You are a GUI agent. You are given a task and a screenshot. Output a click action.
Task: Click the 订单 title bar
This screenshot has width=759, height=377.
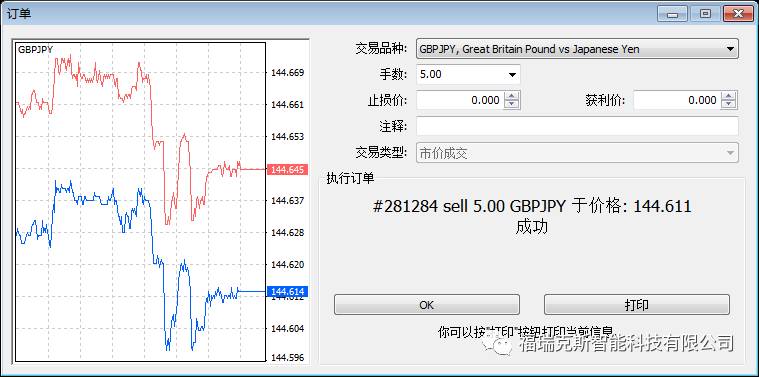[x=329, y=14]
